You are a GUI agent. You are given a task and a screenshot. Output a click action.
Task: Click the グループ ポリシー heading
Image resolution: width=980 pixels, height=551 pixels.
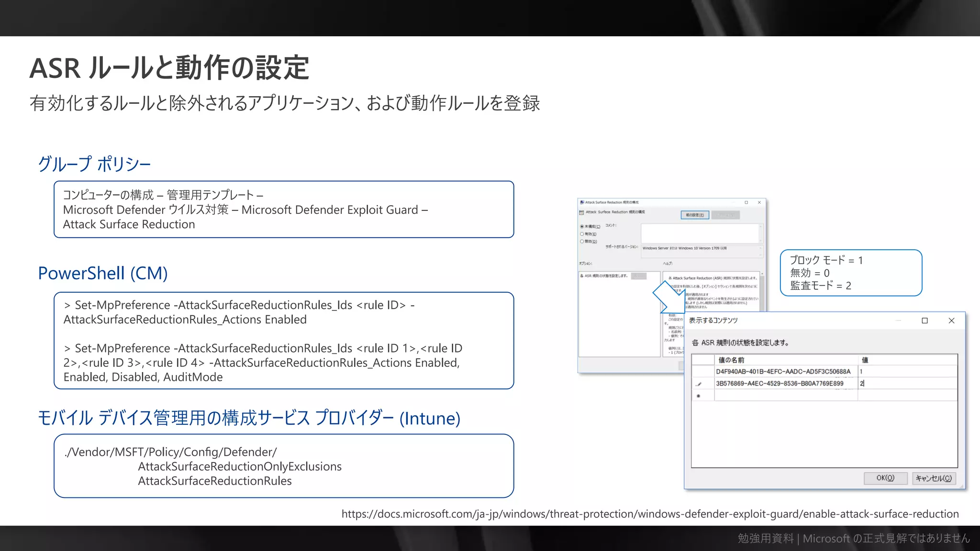[94, 164]
